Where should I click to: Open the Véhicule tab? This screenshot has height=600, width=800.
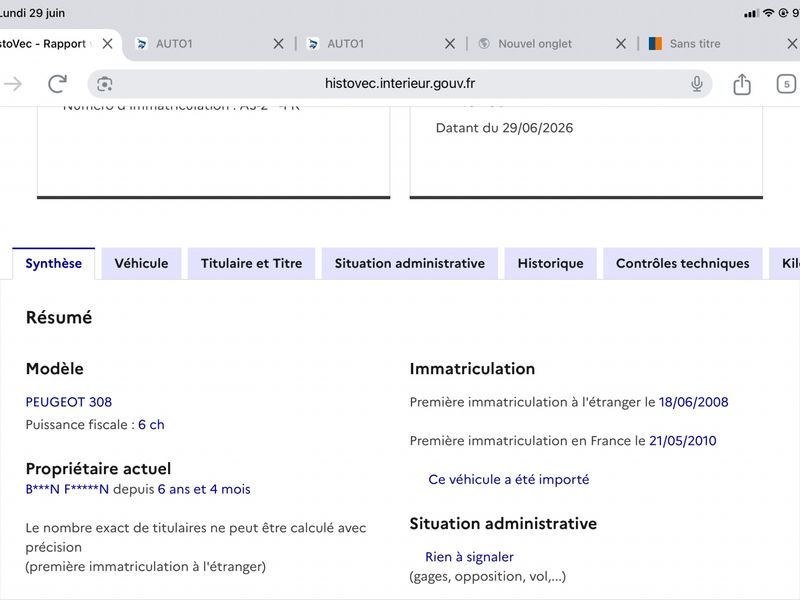[141, 263]
